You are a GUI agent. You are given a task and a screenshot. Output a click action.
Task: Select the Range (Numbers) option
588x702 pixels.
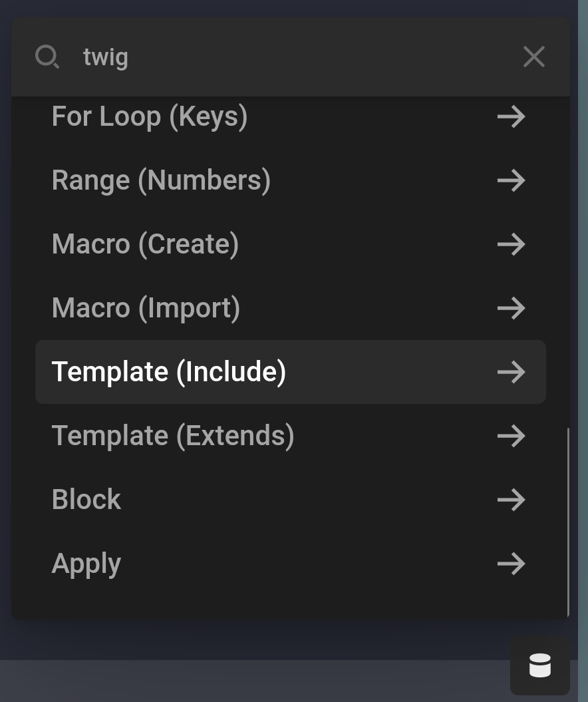[161, 180]
